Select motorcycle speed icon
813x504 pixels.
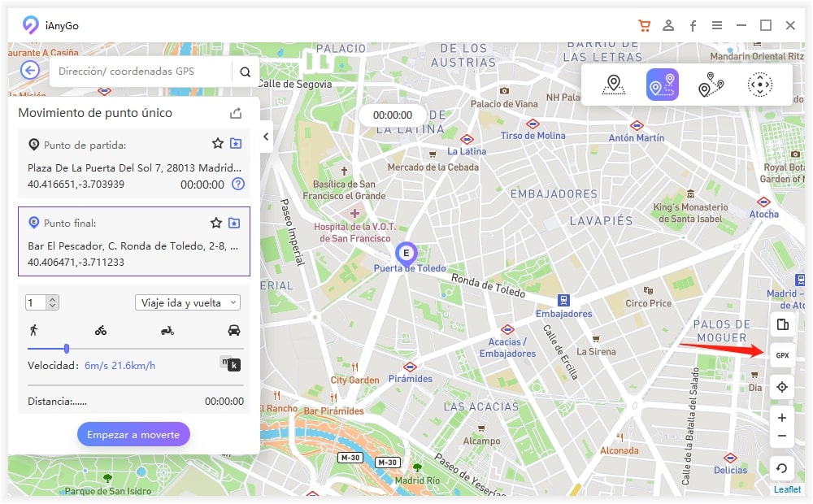(x=167, y=330)
